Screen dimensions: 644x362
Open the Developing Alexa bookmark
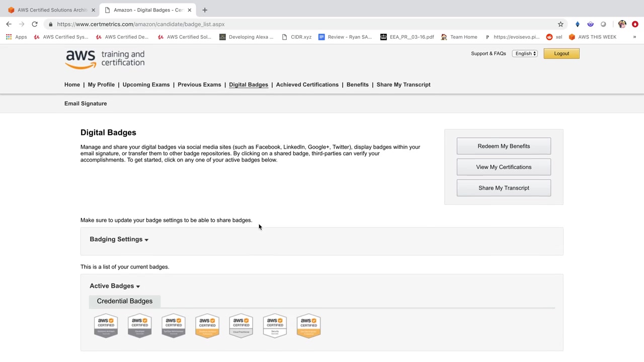tap(247, 37)
